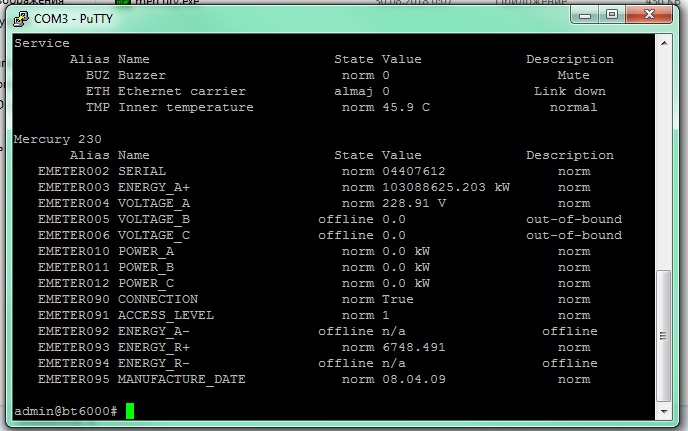This screenshot has height=431, width=688.
Task: Click the 'normal' description text
Action: pyautogui.click(x=573, y=107)
